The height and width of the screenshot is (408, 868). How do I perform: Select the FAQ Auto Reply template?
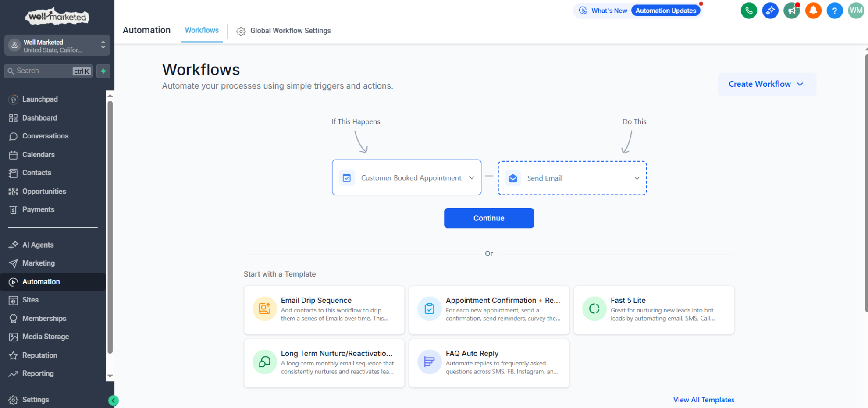click(x=489, y=363)
